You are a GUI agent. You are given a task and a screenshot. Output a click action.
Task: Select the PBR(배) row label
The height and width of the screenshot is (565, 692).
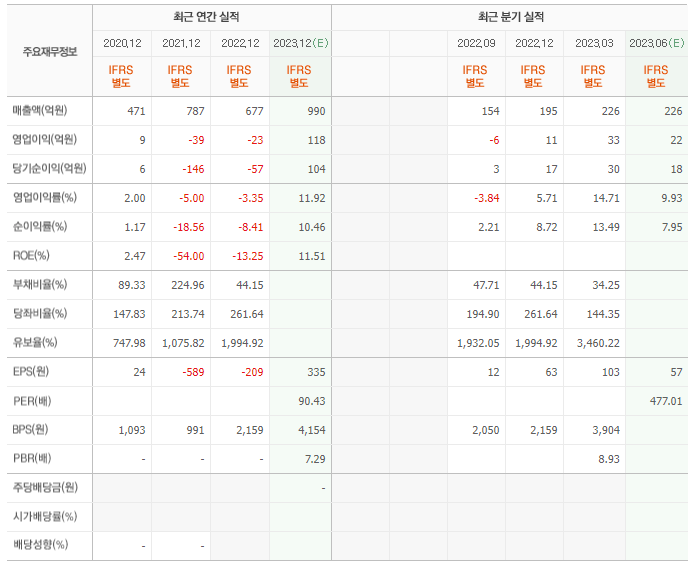pyautogui.click(x=32, y=458)
